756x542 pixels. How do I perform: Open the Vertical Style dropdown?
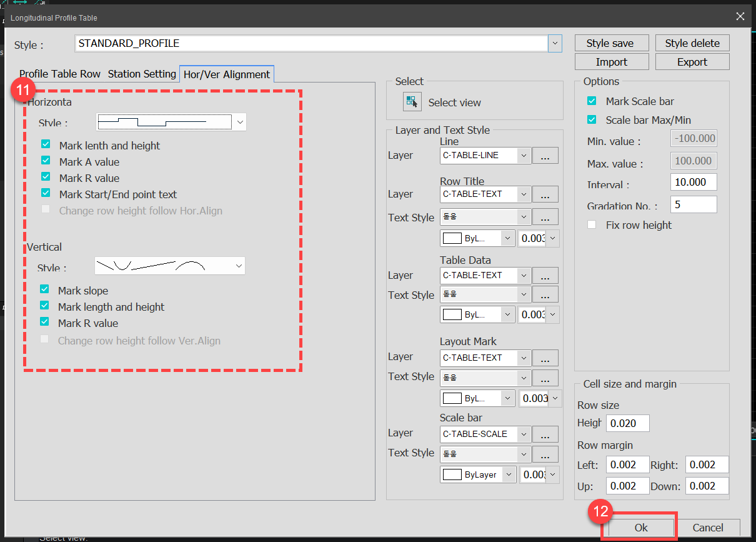[x=239, y=266]
